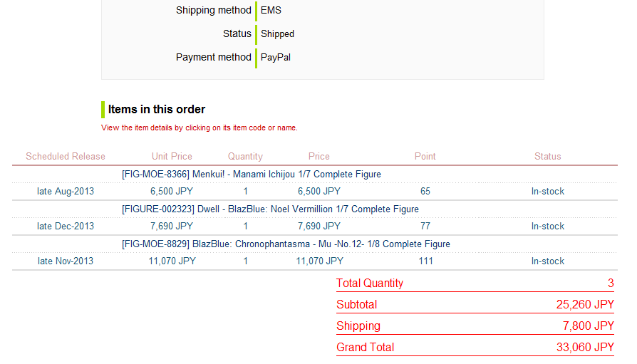
Task: Click the Grand Total '33,060 JPY'
Action: click(585, 348)
